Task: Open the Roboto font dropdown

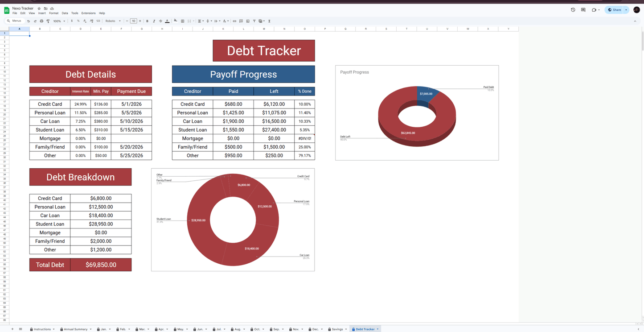Action: coord(113,21)
